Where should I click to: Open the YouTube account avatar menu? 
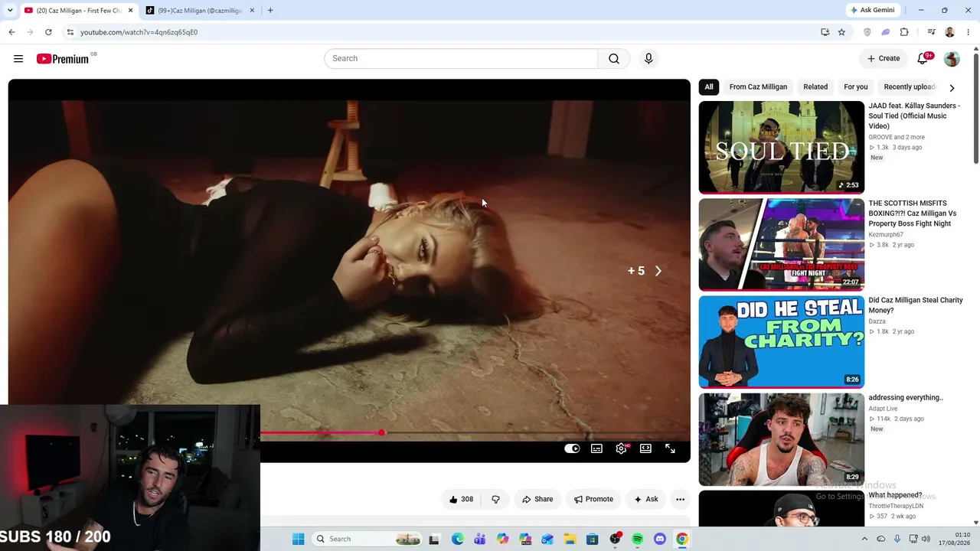(952, 59)
